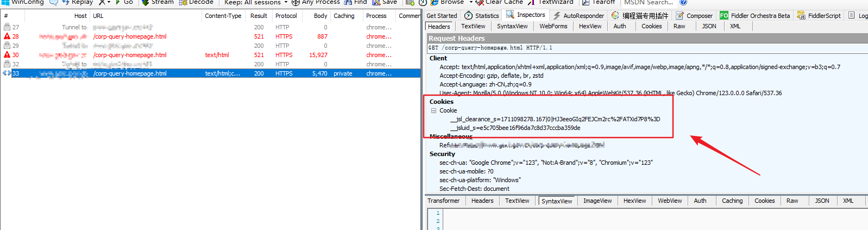Open the Transformer response tab
The image size is (868, 230).
click(443, 201)
